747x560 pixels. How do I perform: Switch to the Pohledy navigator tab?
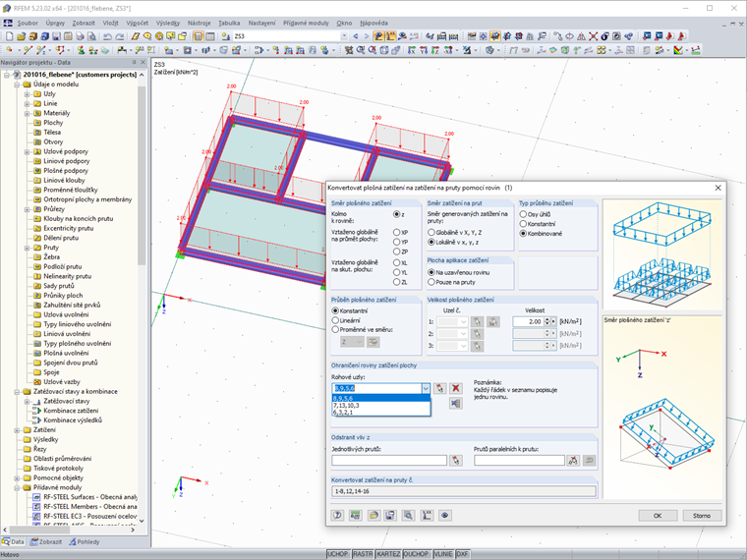coord(85,542)
